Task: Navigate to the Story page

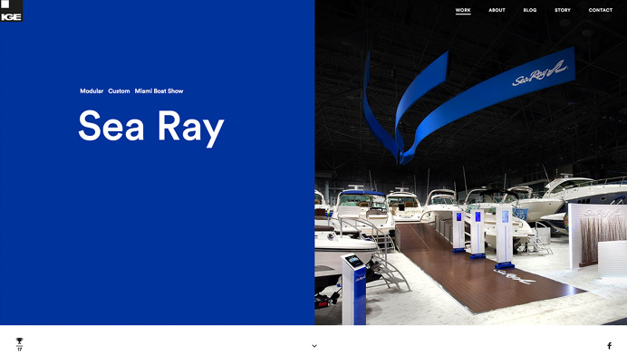Action: (563, 10)
